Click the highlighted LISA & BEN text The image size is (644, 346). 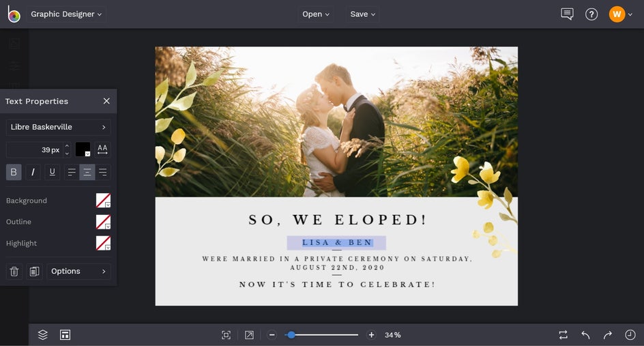coord(337,242)
